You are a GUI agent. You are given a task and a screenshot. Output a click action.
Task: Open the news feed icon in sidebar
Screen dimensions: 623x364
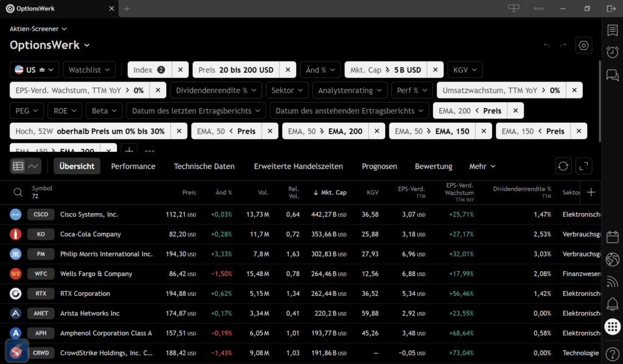pyautogui.click(x=612, y=281)
